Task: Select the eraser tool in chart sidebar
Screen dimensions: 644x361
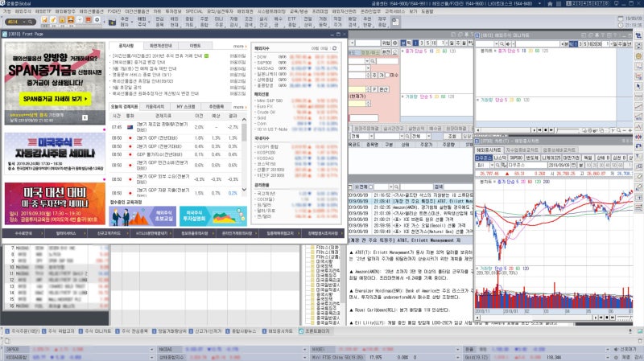Action: [x=638, y=177]
